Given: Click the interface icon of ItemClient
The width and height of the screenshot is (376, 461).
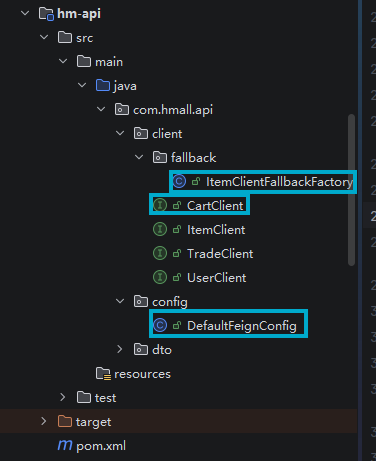Looking at the screenshot, I should pos(160,229).
